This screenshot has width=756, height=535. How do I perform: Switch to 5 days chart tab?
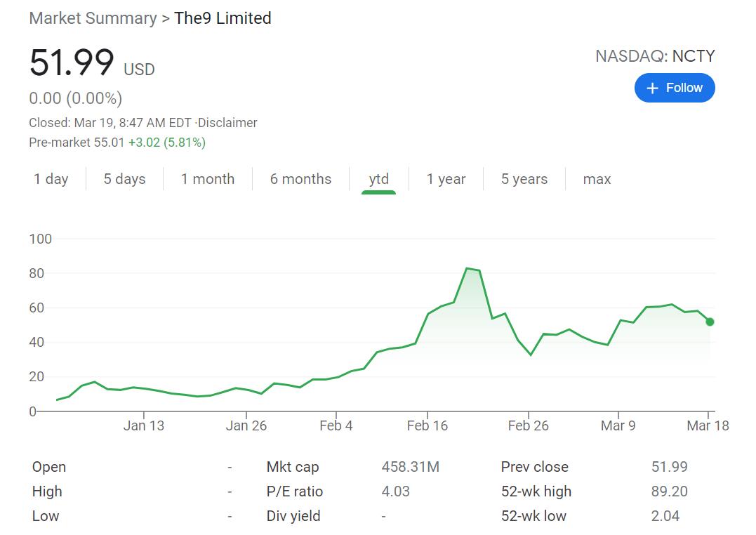(x=124, y=179)
